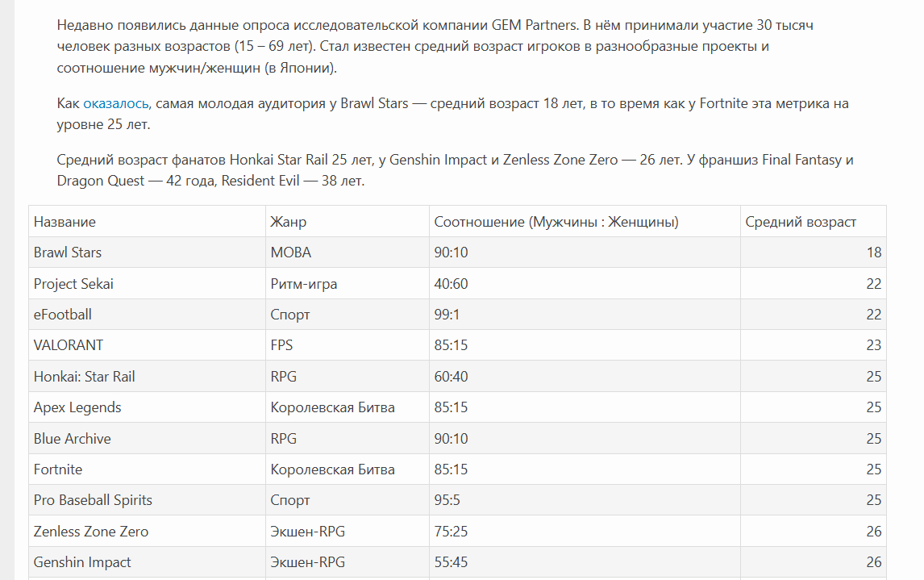The height and width of the screenshot is (580, 924).
Task: Select the Genshin Impact name cell
Action: [x=82, y=562]
